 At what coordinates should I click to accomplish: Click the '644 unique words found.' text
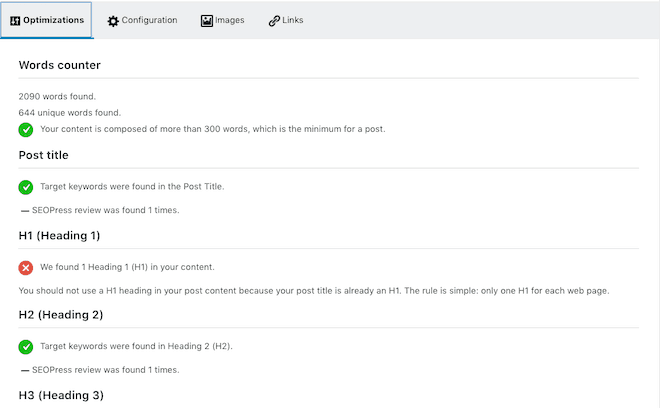coord(70,113)
